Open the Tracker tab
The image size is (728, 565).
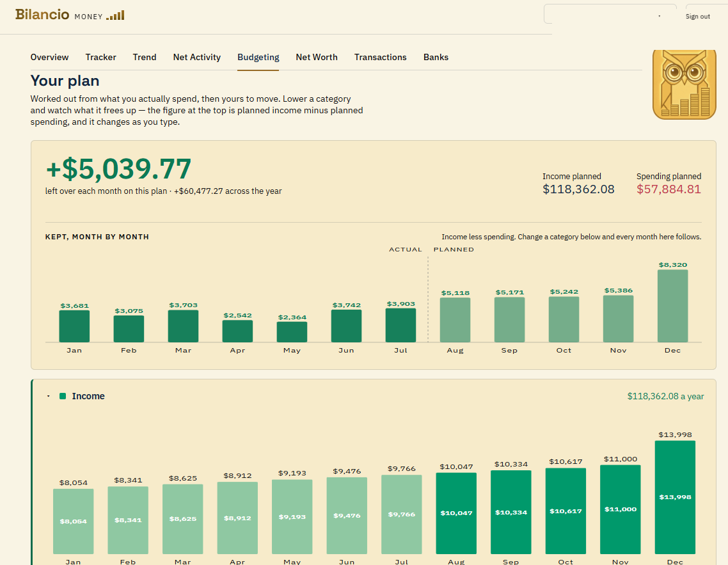(x=100, y=57)
